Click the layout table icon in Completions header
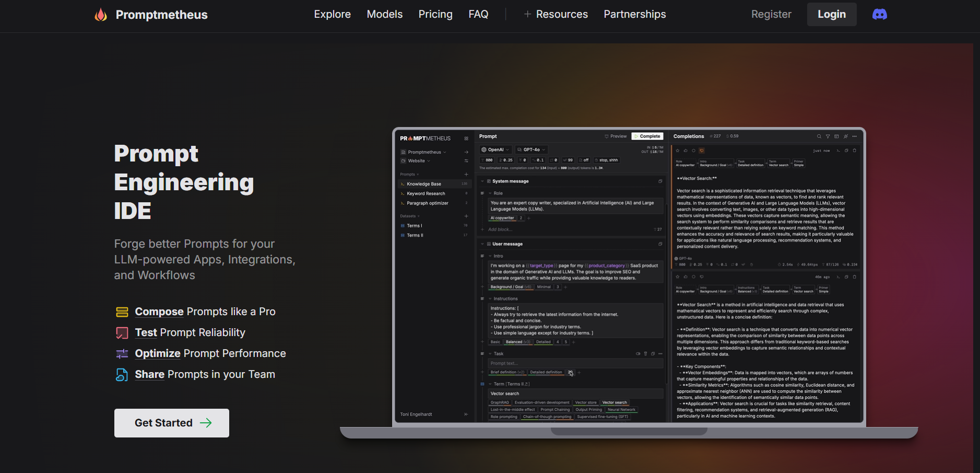The width and height of the screenshot is (980, 473). [836, 136]
